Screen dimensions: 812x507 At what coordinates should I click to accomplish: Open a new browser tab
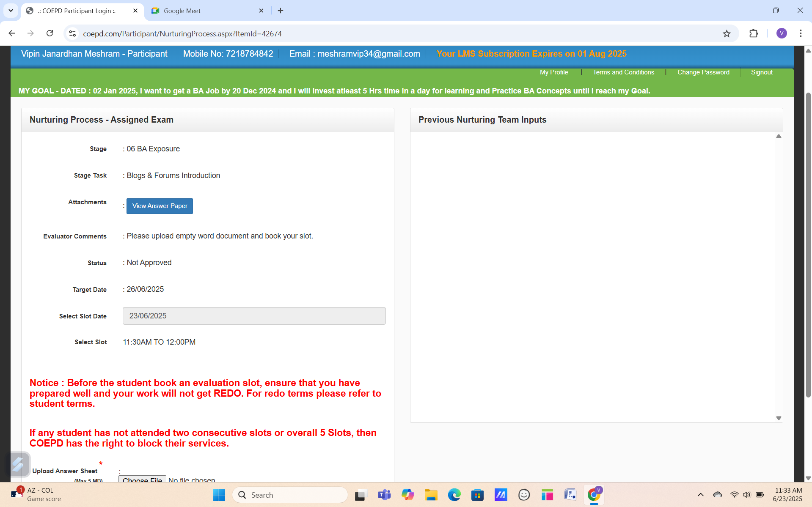click(281, 11)
